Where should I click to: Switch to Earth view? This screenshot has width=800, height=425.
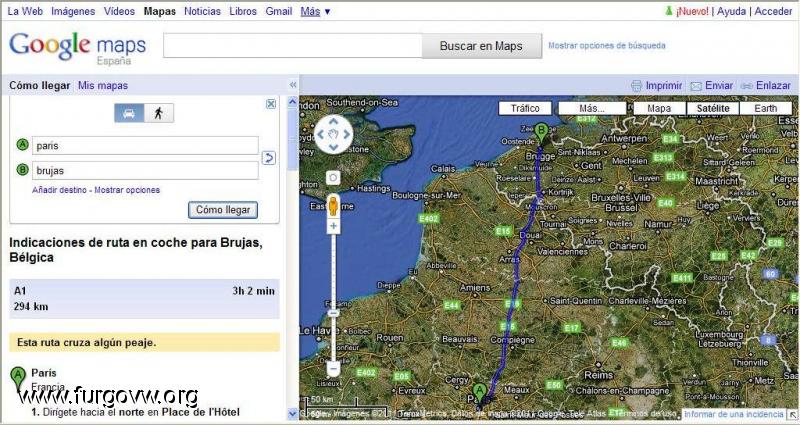766,108
